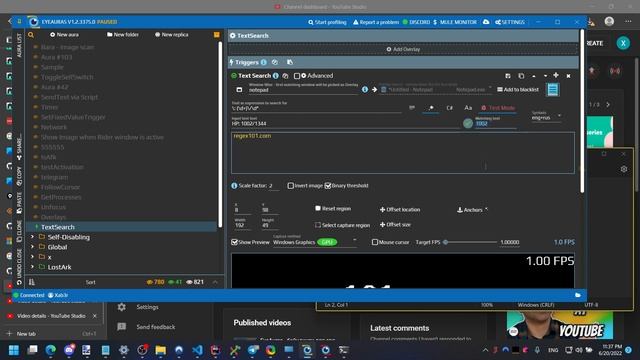Click the pause icon left of EyeAuras logo
The height and width of the screenshot is (360, 640).
tap(19, 22)
